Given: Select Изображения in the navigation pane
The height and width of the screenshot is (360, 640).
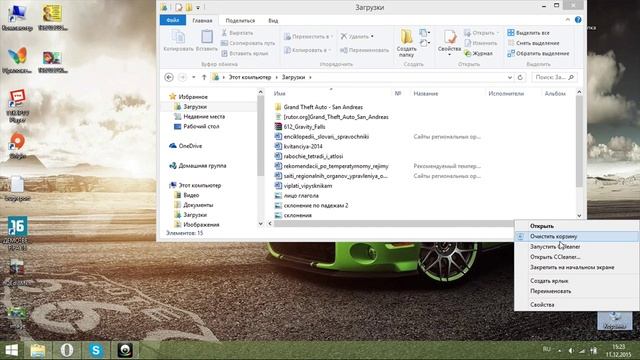Looking at the screenshot, I should pos(201,224).
